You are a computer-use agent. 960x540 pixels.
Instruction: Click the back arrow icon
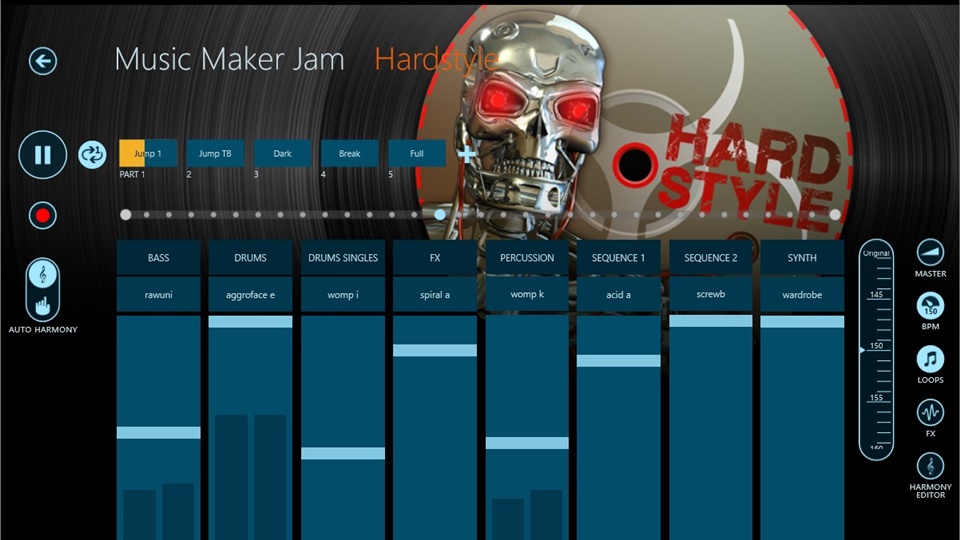click(43, 61)
